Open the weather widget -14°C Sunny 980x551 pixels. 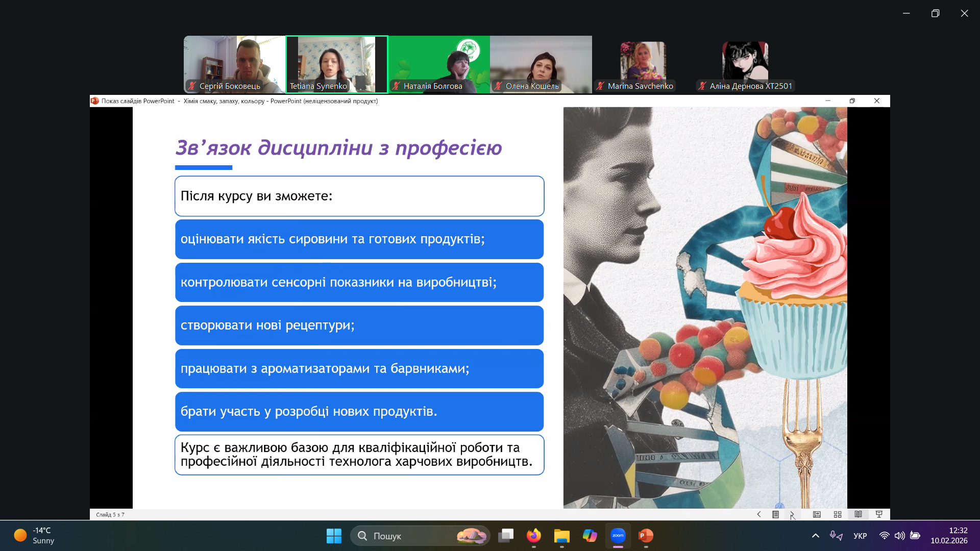tap(35, 536)
